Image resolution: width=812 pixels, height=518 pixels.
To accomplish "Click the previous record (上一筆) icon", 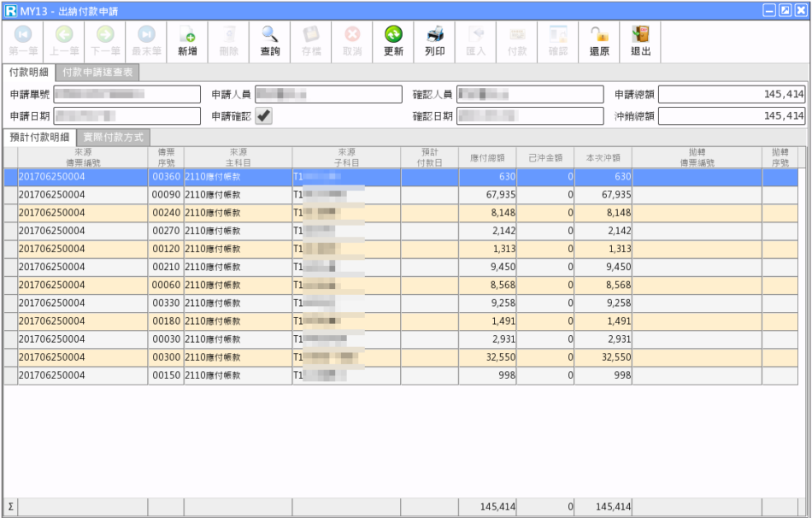I will click(64, 34).
